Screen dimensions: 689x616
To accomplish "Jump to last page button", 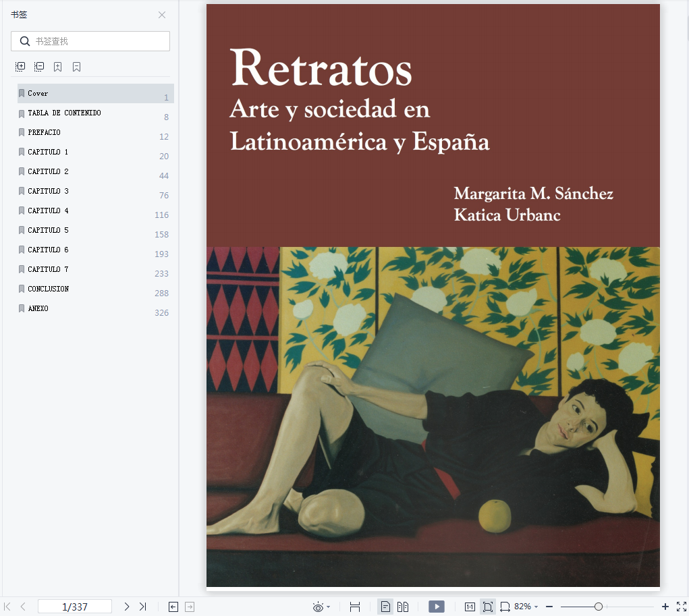I will 142,607.
